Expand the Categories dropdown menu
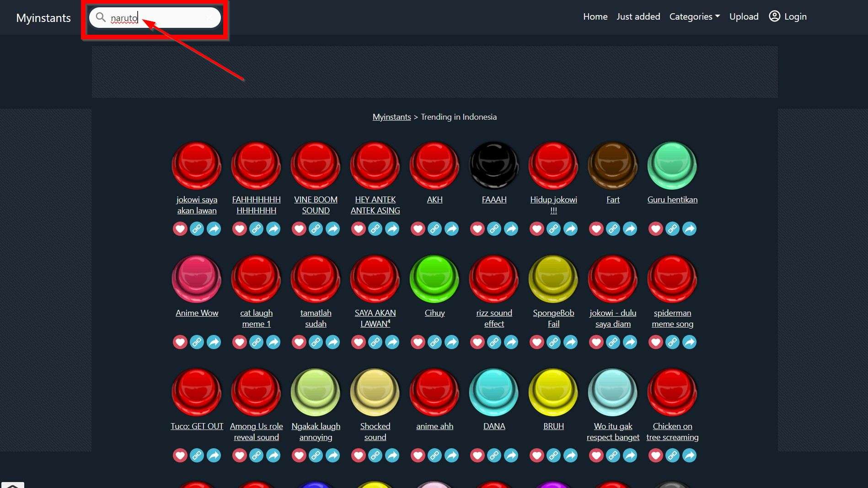This screenshot has width=868, height=488. (695, 16)
